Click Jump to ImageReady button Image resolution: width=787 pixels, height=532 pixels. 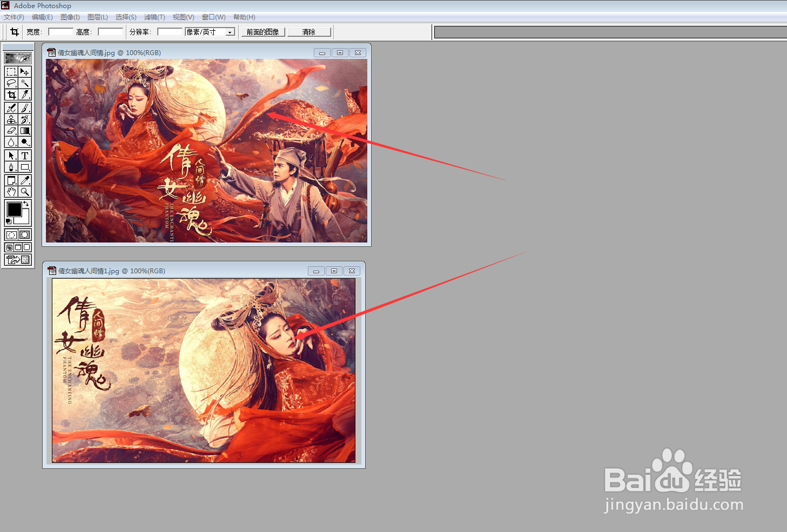[x=18, y=260]
